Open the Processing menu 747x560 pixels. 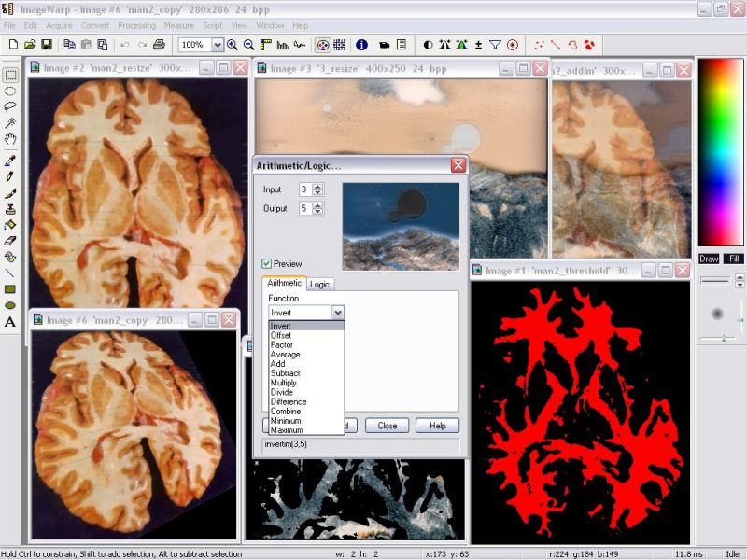(136, 26)
